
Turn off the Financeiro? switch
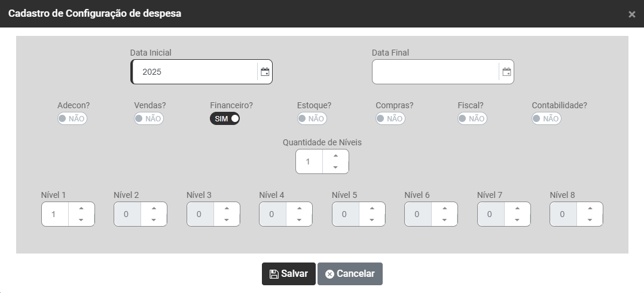(225, 118)
